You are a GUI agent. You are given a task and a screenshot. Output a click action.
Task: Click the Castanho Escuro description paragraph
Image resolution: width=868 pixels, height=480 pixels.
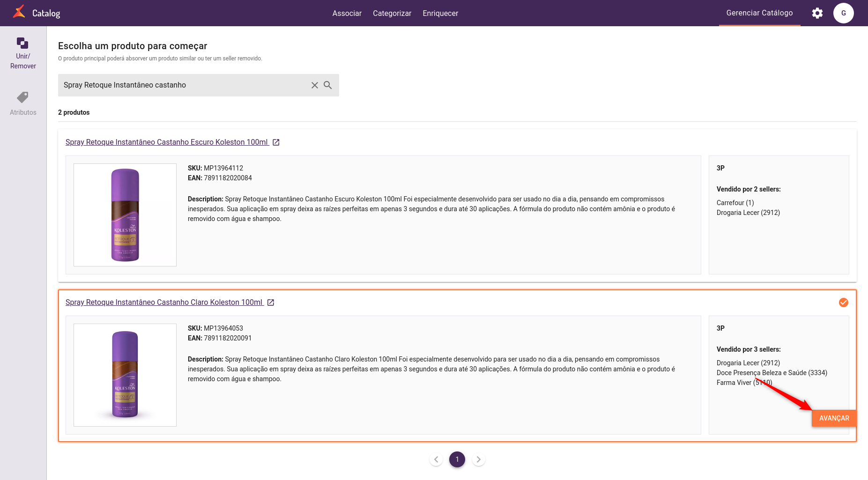(431, 209)
